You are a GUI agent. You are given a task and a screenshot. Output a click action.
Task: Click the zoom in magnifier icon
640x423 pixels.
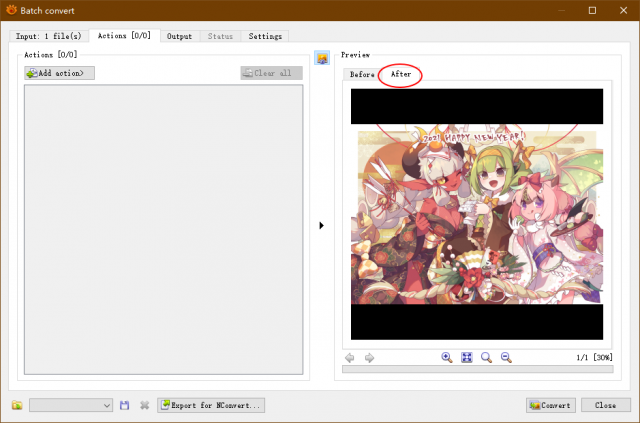(447, 358)
